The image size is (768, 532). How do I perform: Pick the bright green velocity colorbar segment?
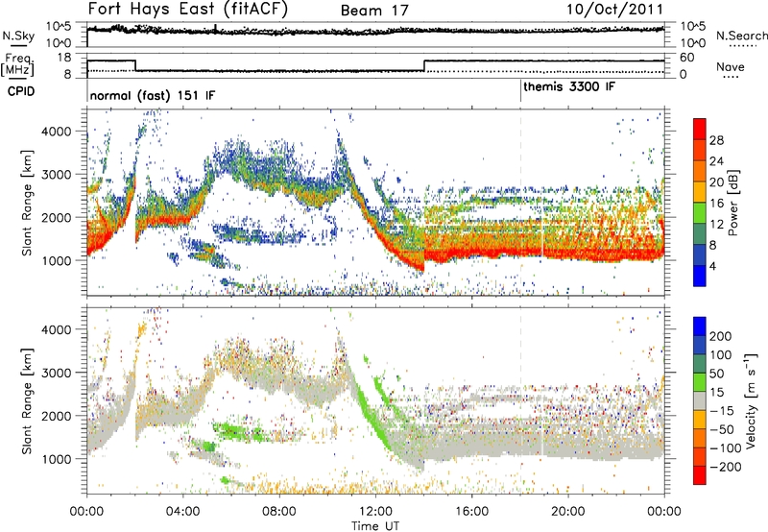tap(700, 382)
